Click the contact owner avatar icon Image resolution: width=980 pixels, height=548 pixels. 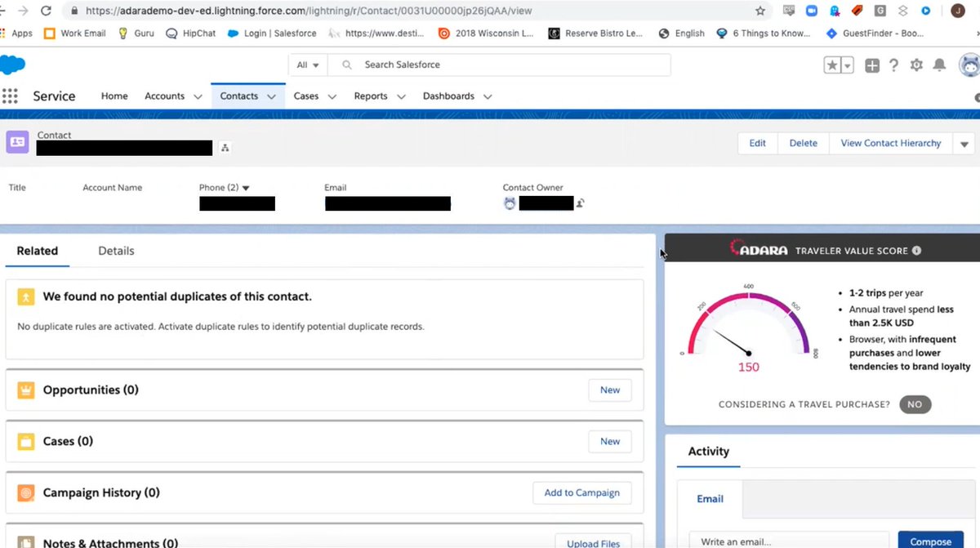(510, 203)
